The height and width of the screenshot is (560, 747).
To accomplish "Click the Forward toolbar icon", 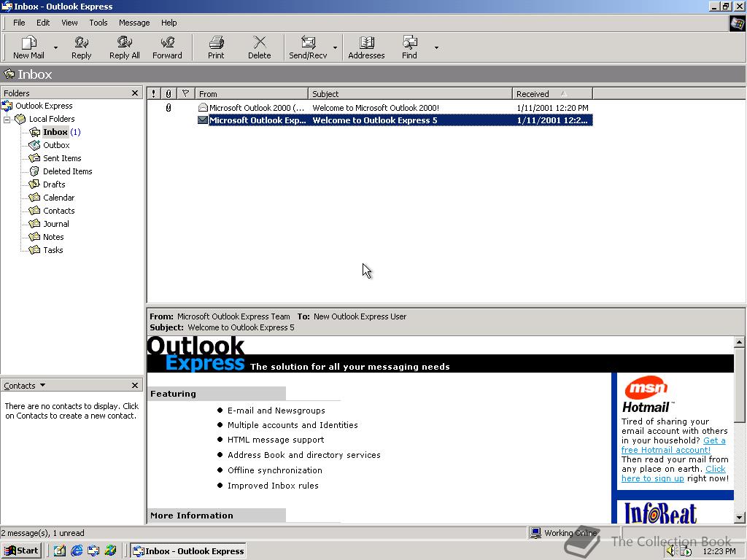I will click(167, 47).
